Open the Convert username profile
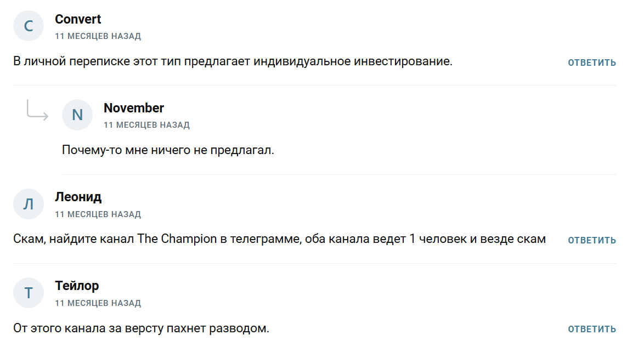 (78, 19)
